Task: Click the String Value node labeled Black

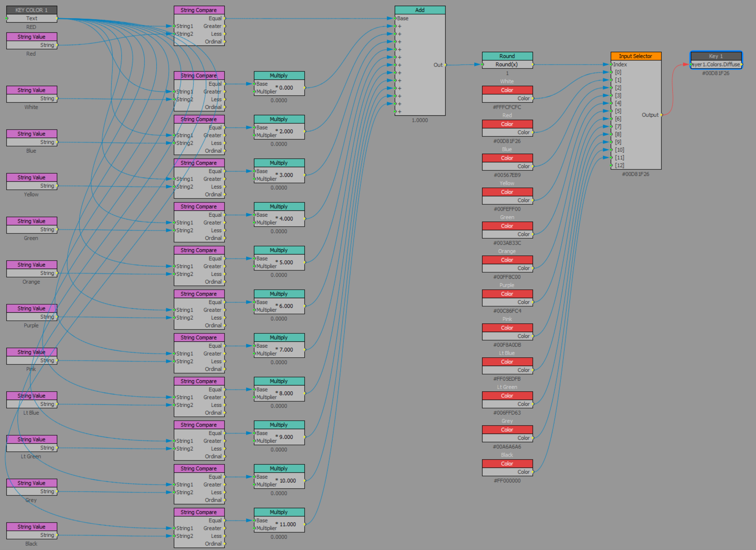Action: point(31,527)
